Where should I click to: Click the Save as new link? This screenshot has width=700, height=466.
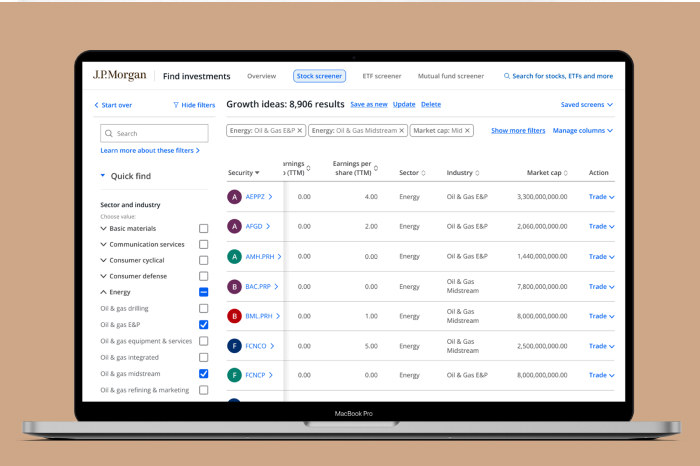pos(369,104)
